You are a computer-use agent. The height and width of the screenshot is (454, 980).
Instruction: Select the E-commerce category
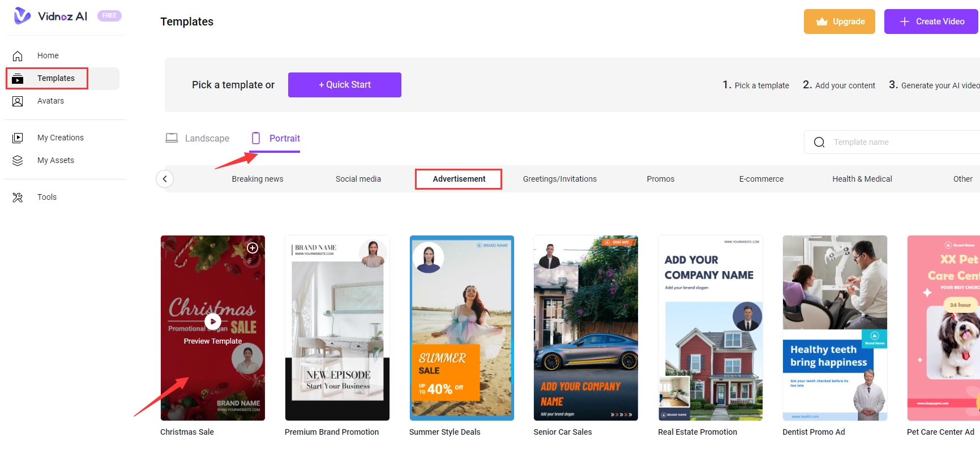pyautogui.click(x=761, y=179)
